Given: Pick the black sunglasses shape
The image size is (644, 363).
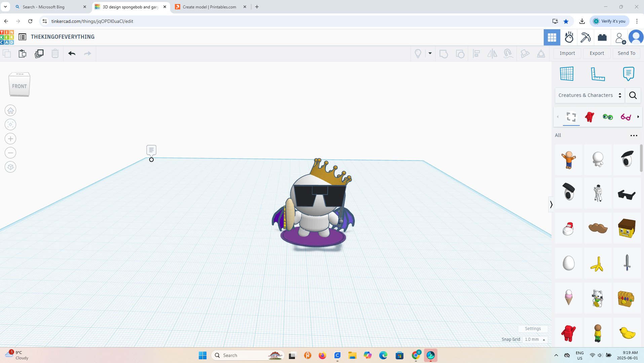Looking at the screenshot, I should click(627, 193).
